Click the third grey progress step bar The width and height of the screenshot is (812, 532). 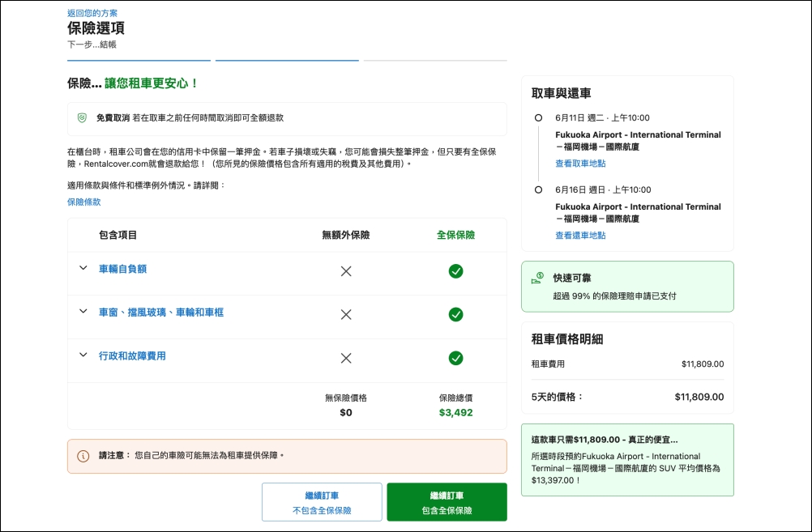coord(435,61)
